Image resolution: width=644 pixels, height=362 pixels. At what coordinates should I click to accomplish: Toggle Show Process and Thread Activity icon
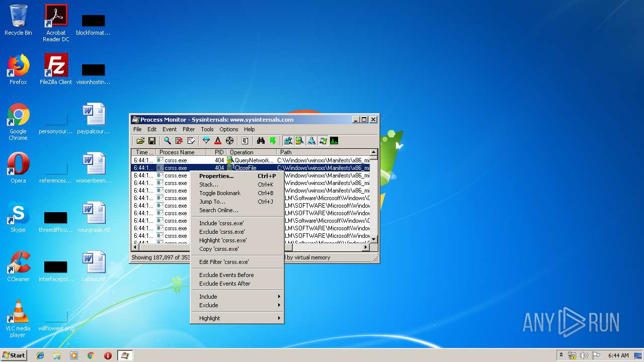click(323, 141)
